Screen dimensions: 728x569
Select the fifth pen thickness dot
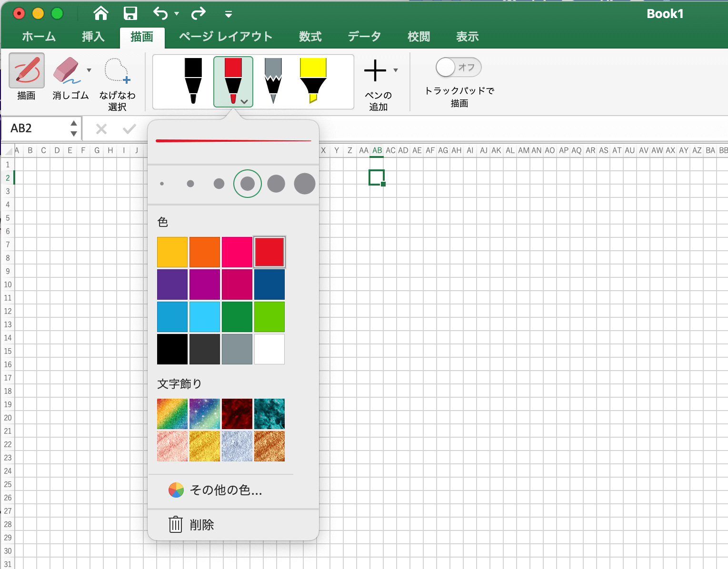[x=276, y=184]
